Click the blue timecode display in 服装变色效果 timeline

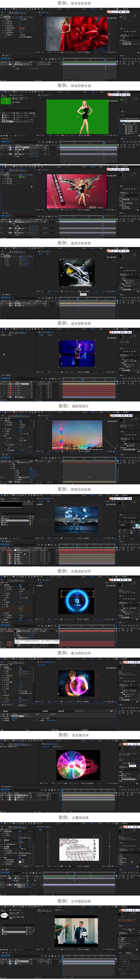pos(5,58)
